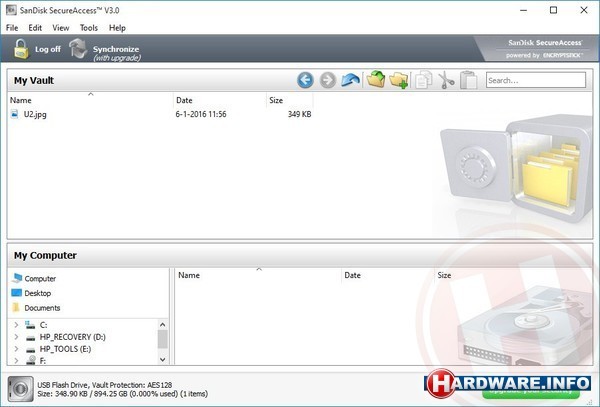Click the HP_TOOLS drive icon
600x407 pixels.
[x=31, y=349]
